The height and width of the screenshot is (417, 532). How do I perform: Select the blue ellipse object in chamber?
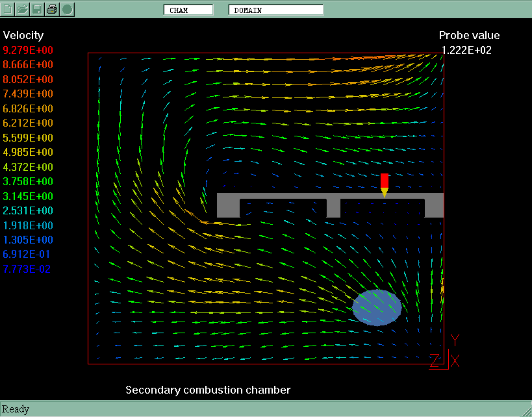coord(377,308)
